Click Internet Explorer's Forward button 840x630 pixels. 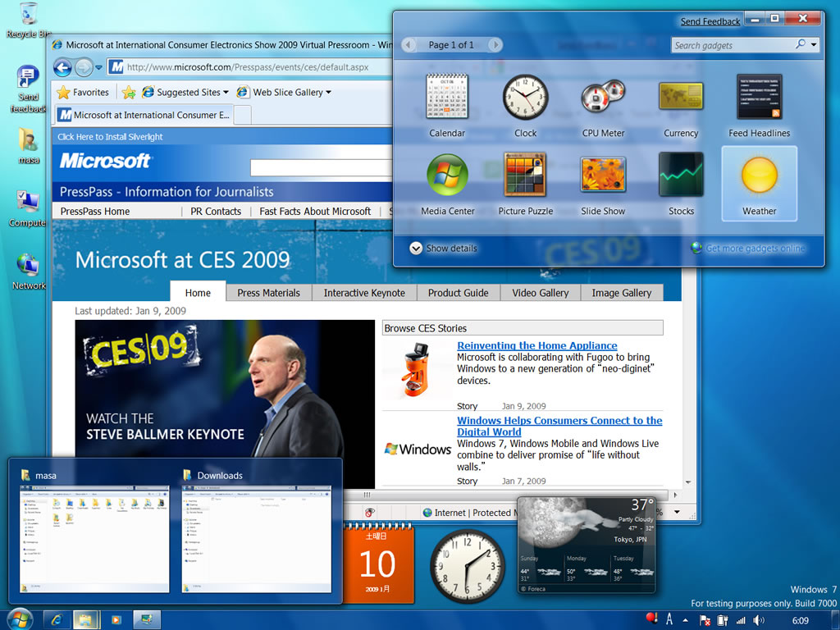click(x=83, y=67)
